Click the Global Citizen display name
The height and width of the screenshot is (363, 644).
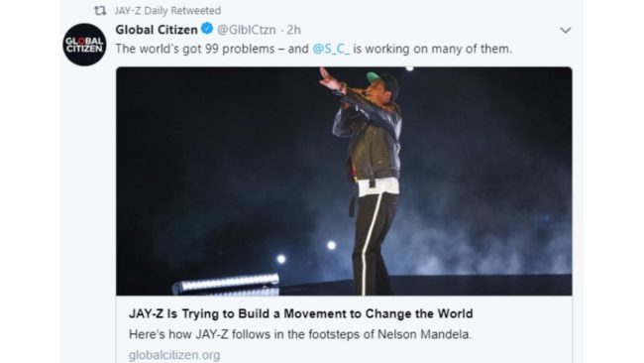click(157, 30)
